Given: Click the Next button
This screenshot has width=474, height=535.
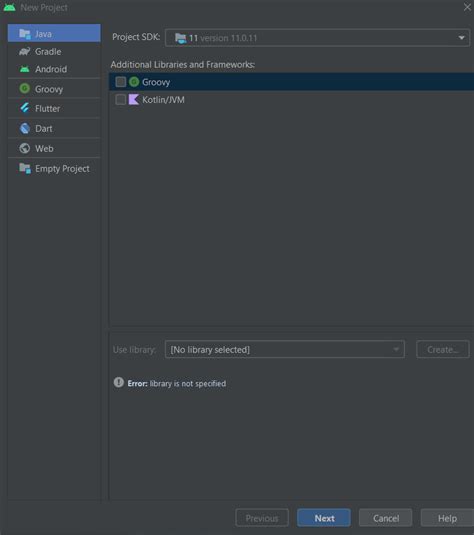Looking at the screenshot, I should coord(324,518).
